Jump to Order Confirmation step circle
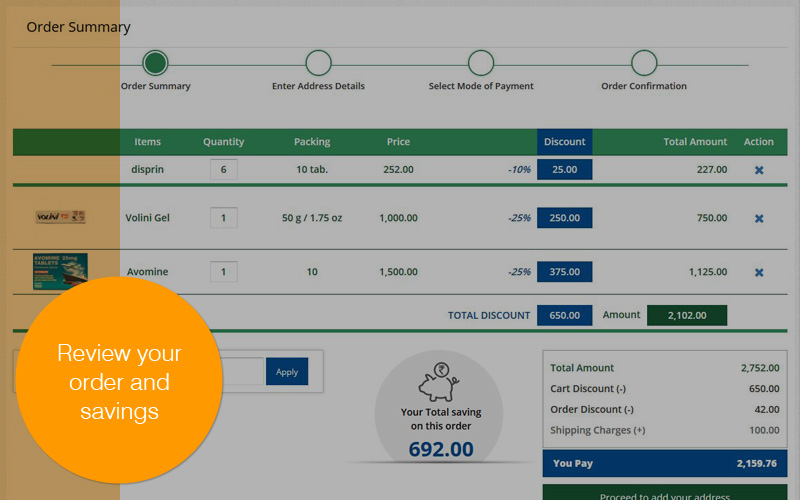Image resolution: width=800 pixels, height=500 pixels. (x=644, y=64)
